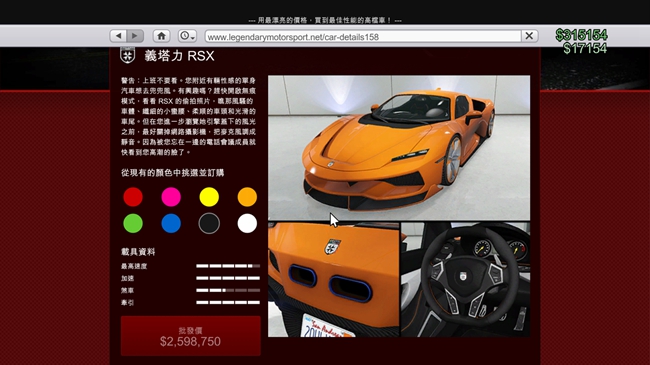The height and width of the screenshot is (365, 650).
Task: Click the browser forward arrow button
Action: (x=135, y=36)
